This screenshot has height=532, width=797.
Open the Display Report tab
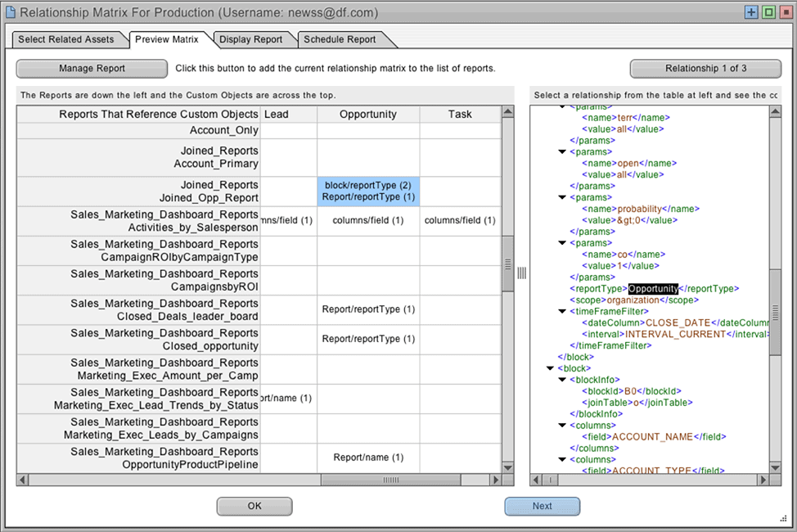click(250, 39)
